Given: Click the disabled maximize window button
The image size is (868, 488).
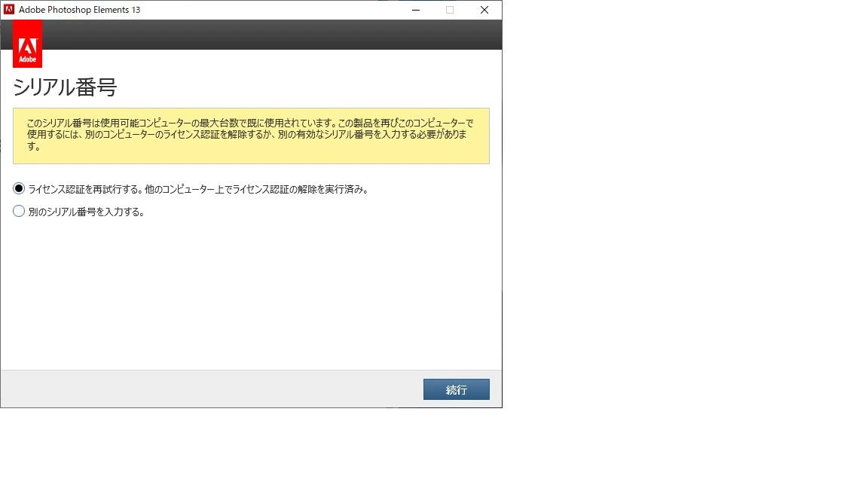Looking at the screenshot, I should [x=450, y=10].
